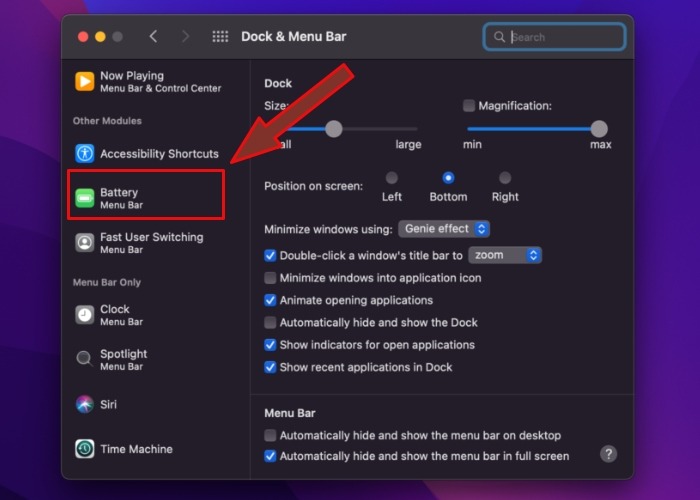The height and width of the screenshot is (500, 700).
Task: Focus the Search field
Action: tap(554, 37)
